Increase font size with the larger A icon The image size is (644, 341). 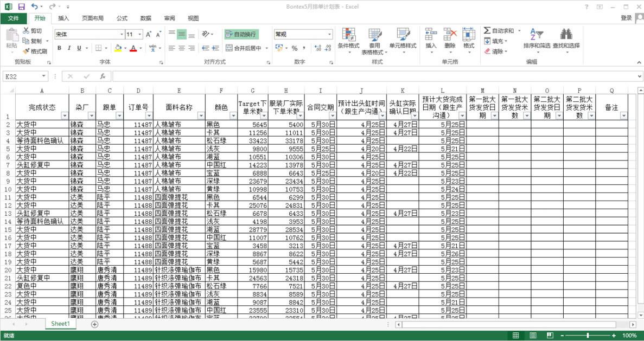148,35
